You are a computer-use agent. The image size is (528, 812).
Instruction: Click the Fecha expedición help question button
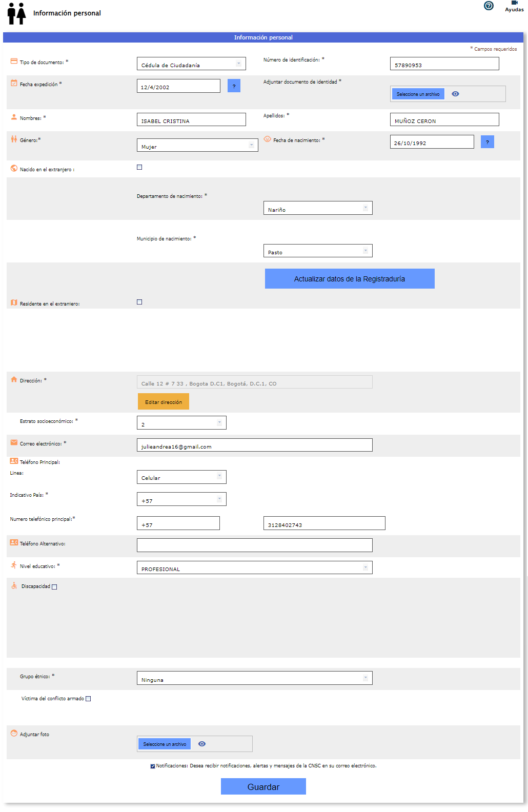234,86
